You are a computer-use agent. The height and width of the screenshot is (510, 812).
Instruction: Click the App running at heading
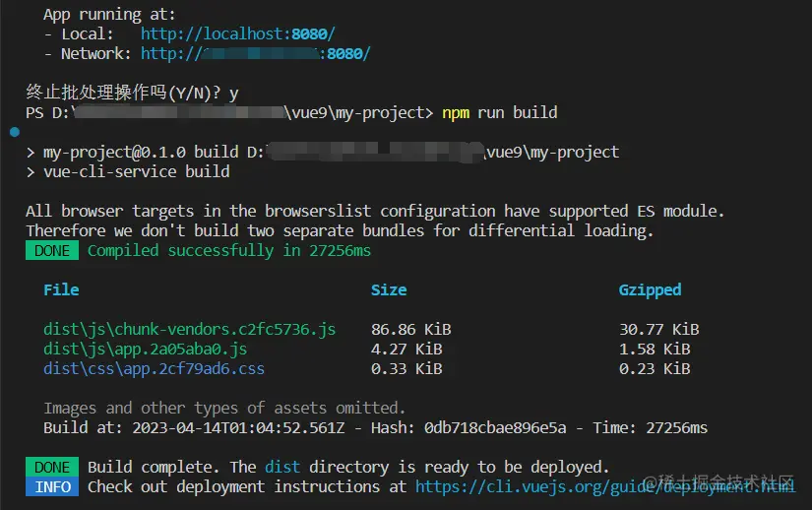click(x=109, y=15)
